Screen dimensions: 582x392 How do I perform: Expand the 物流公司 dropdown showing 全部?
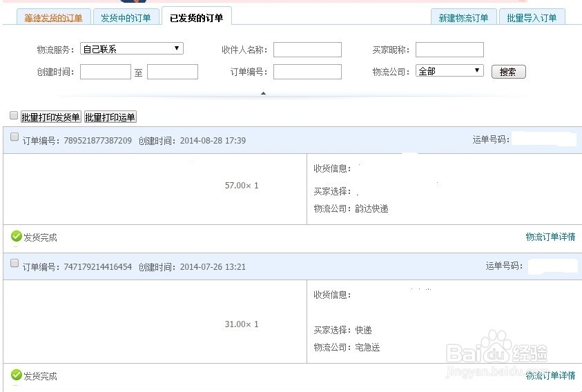[x=449, y=70]
